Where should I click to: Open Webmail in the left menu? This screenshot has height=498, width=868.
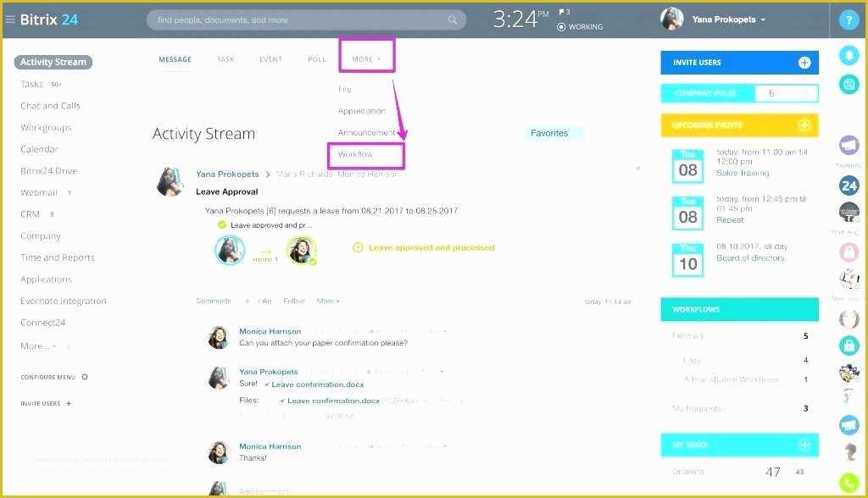pyautogui.click(x=39, y=192)
